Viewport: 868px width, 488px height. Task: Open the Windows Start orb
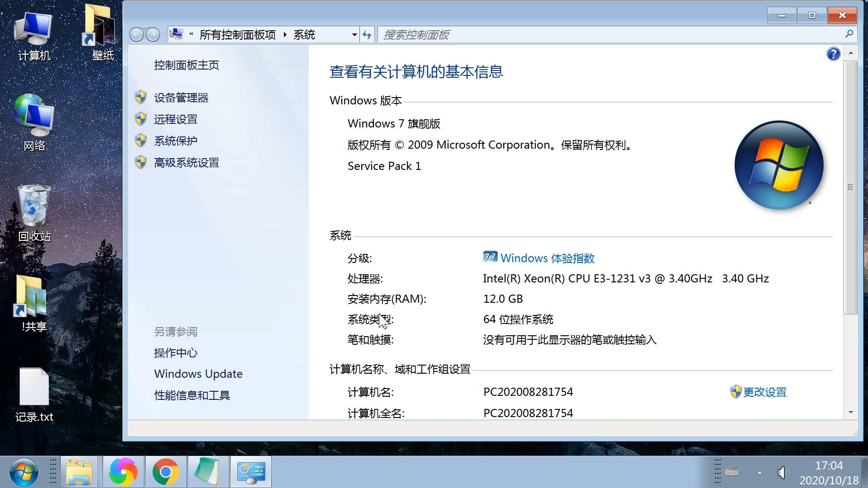point(24,472)
